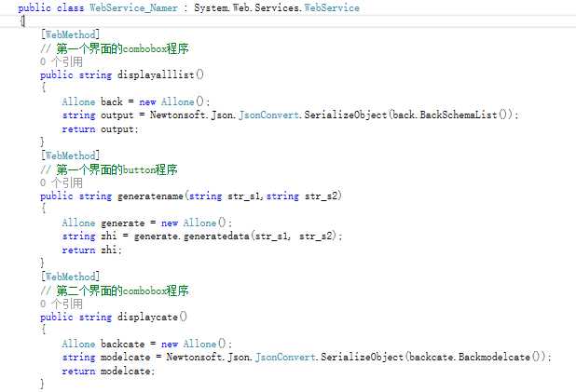Click JsonConvert in the output line
Screen dimensions: 576x392
(269, 115)
